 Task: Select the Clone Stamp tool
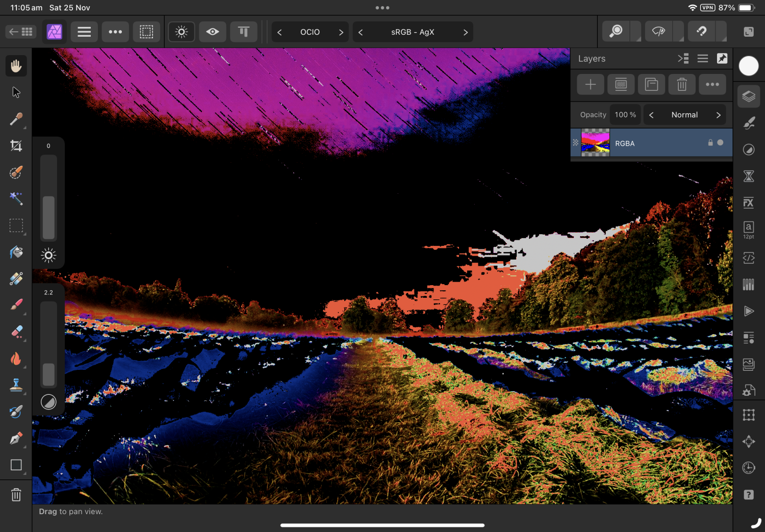coord(16,385)
